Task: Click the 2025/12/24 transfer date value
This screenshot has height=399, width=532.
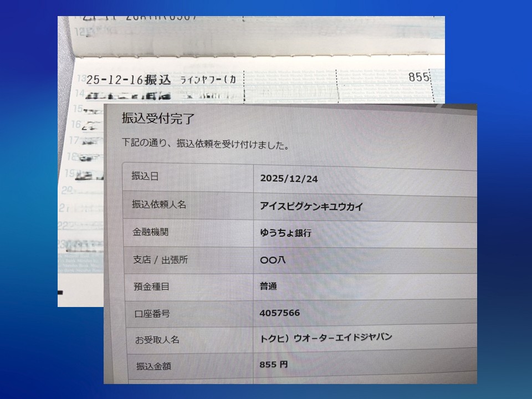Action: pos(289,179)
